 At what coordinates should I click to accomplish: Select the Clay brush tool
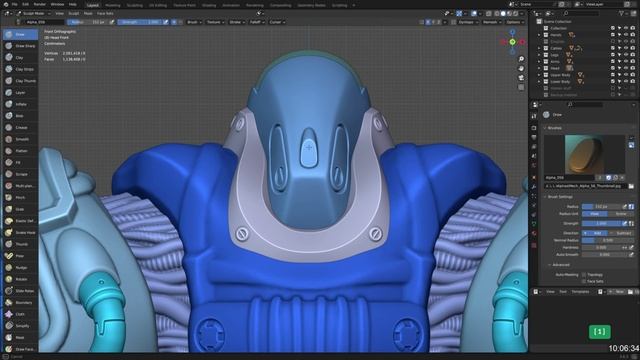tap(20, 58)
